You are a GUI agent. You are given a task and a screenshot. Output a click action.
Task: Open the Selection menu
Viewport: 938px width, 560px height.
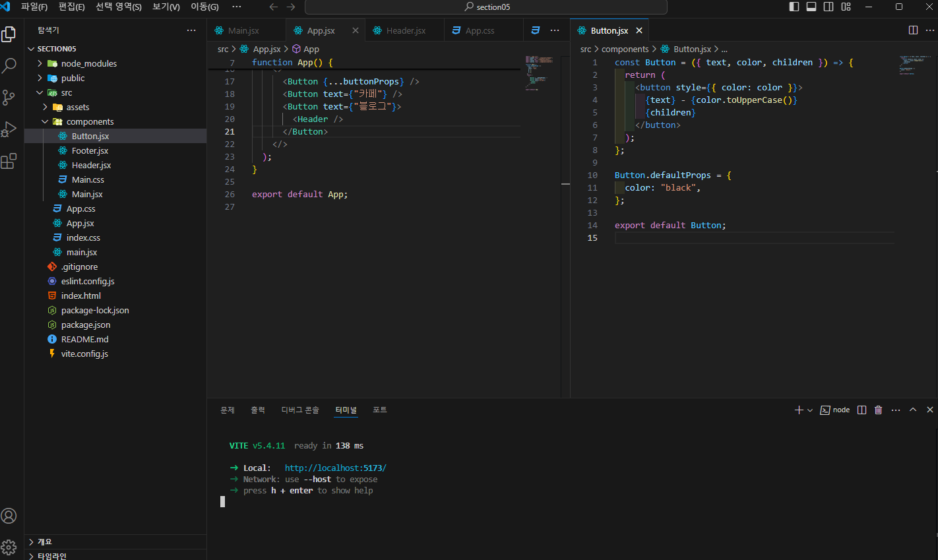[119, 7]
